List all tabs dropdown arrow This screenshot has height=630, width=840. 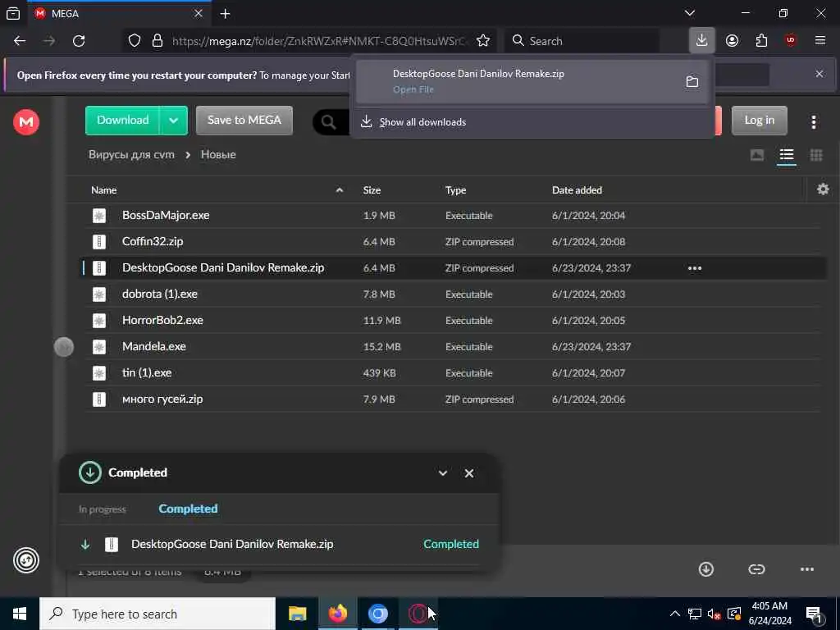coord(689,13)
